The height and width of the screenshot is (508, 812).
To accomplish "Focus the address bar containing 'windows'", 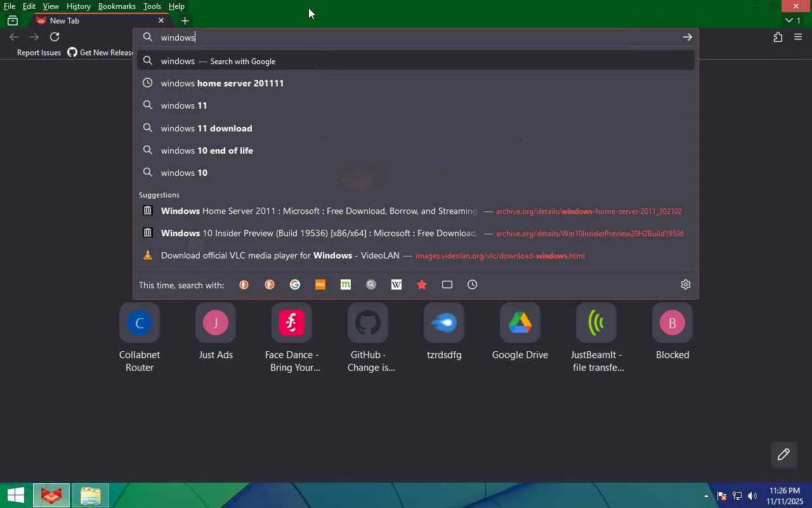I will pos(416,37).
